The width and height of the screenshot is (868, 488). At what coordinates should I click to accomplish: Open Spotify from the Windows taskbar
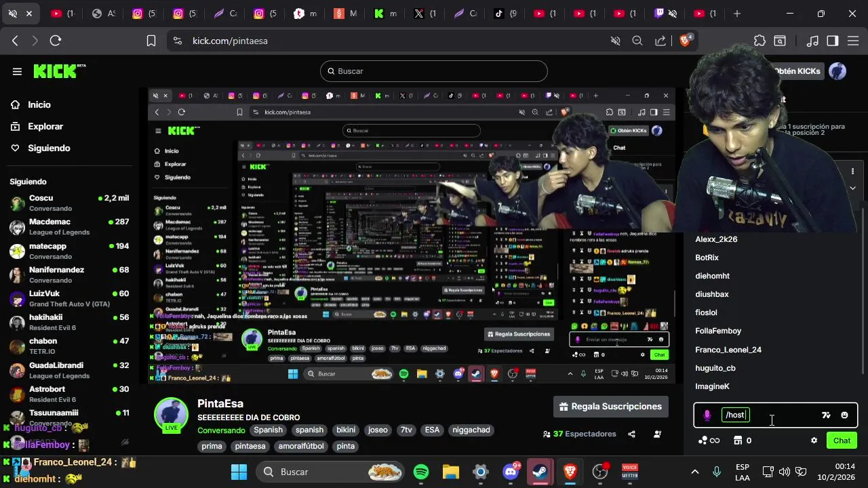pos(421,472)
